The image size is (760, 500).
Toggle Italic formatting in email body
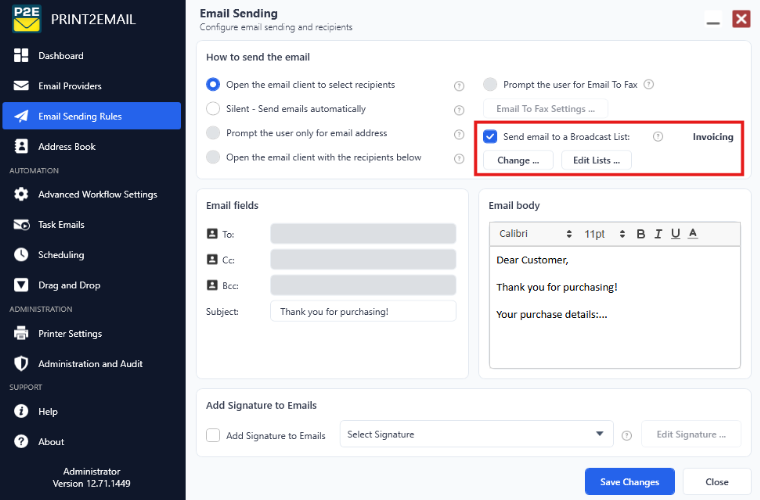point(658,234)
